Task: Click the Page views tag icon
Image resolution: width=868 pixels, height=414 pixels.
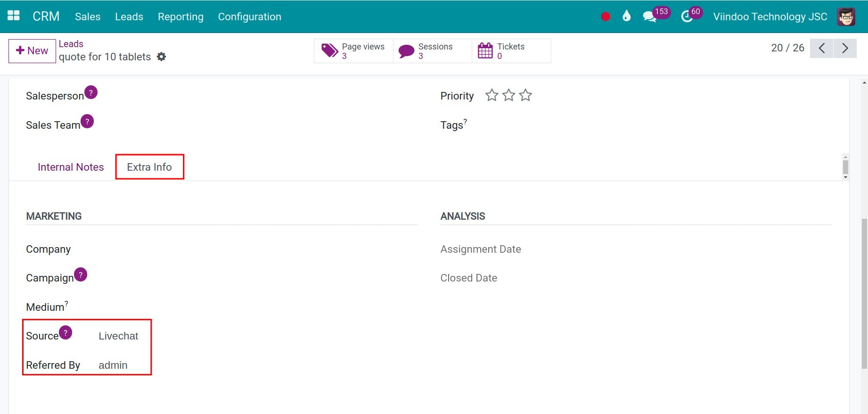Action: (x=329, y=50)
